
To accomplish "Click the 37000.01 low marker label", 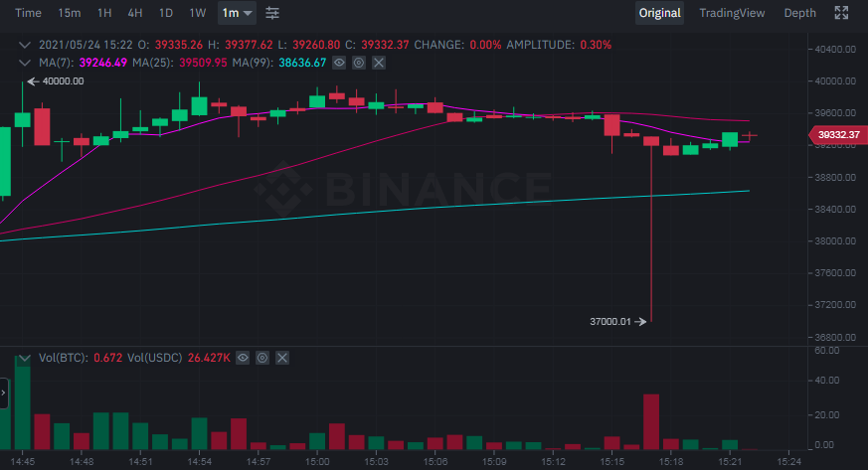I will point(610,321).
